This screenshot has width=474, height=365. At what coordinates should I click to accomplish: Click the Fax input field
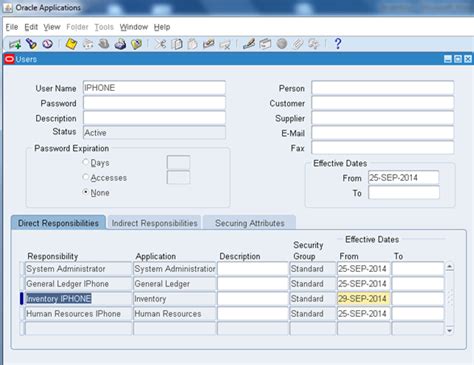[x=383, y=147]
